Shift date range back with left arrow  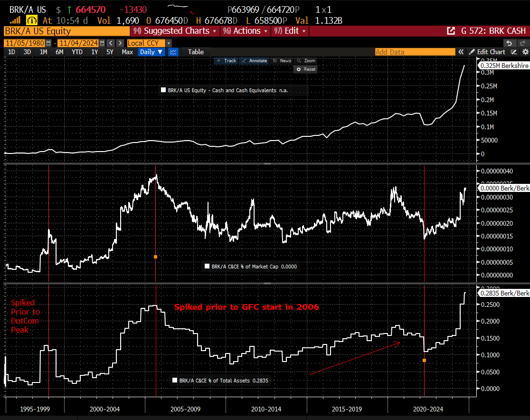coord(111,43)
